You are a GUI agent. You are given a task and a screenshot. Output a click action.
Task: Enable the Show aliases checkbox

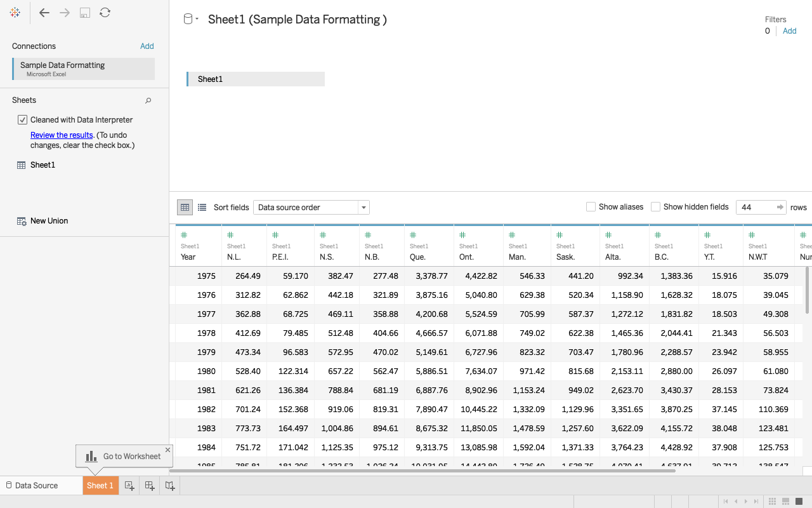click(591, 207)
